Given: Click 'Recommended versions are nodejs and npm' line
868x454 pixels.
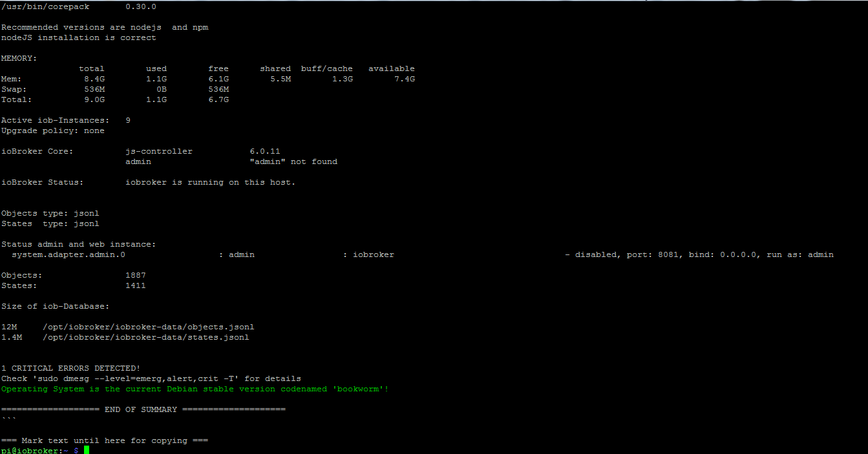Looking at the screenshot, I should [x=105, y=27].
